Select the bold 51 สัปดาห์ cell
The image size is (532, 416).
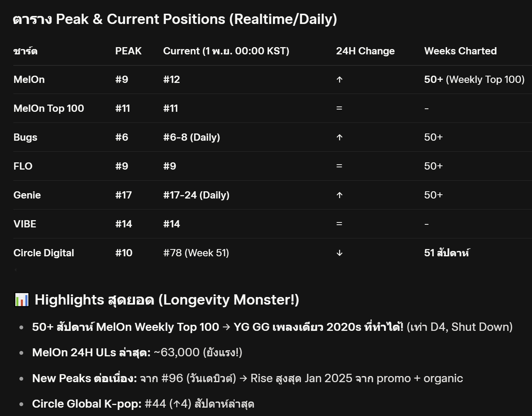[447, 253]
